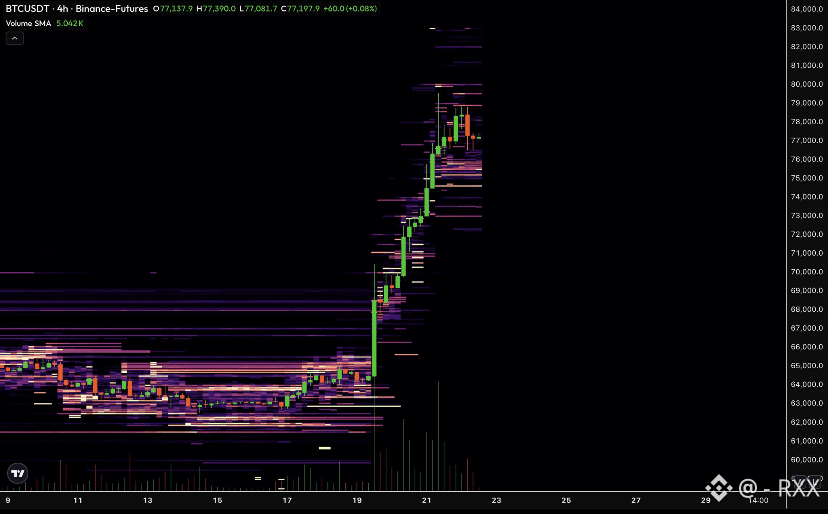Click 74,000.0 on the price axis
The height and width of the screenshot is (514, 828).
(806, 197)
